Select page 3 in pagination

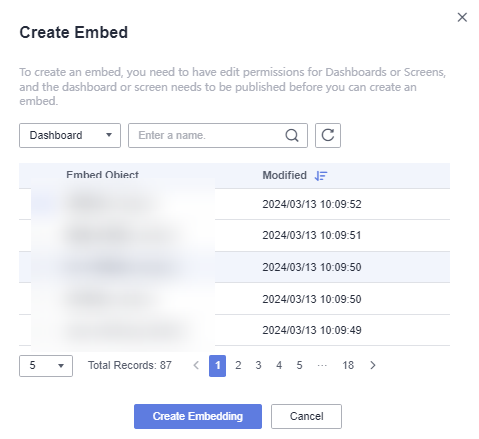(258, 366)
